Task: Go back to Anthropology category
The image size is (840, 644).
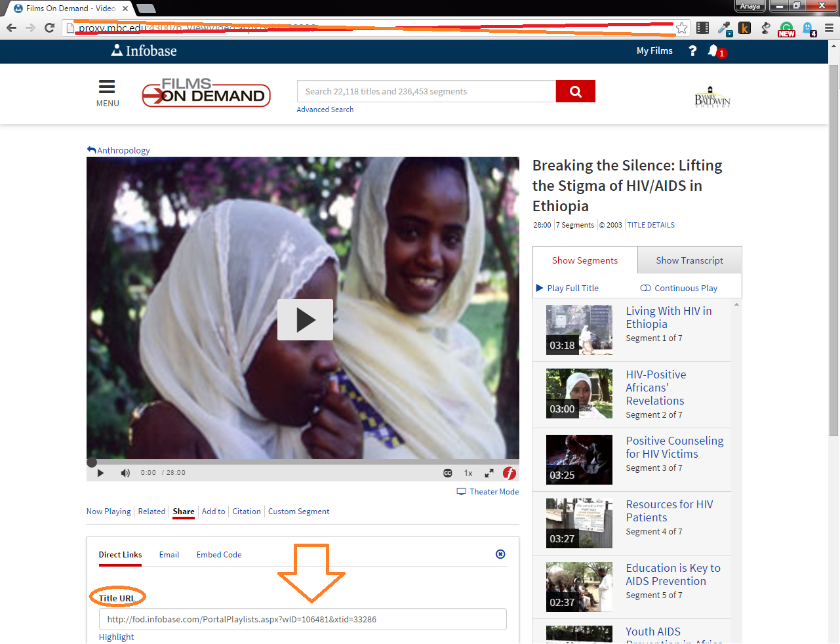Action: tap(119, 150)
